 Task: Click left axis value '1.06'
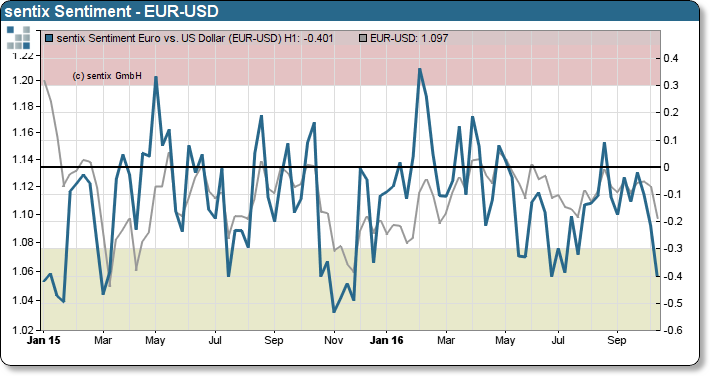coord(23,271)
